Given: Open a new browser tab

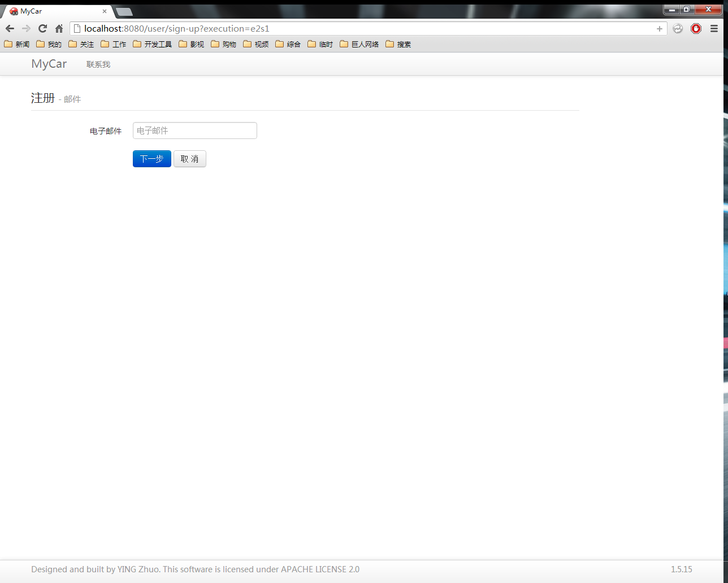Looking at the screenshot, I should click(x=124, y=12).
